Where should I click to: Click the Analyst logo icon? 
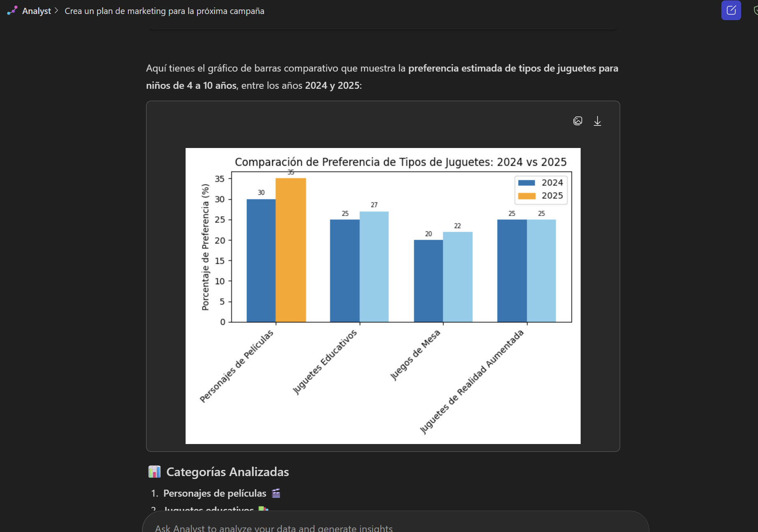[x=12, y=10]
